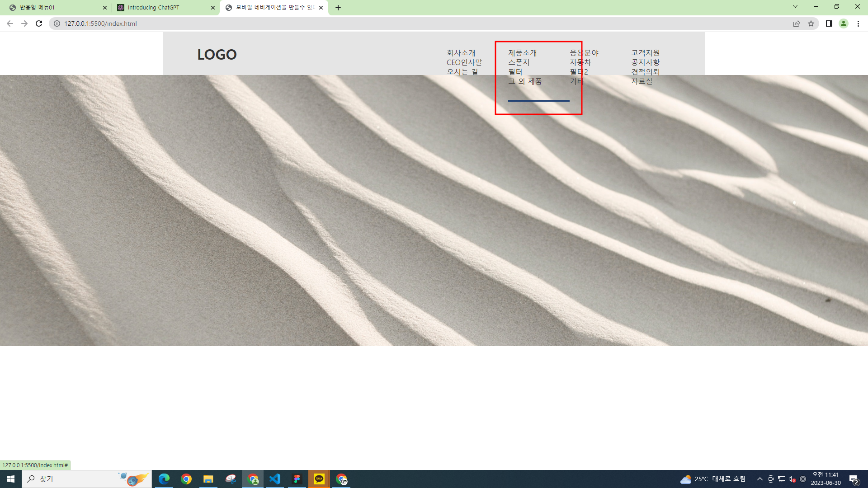
Task: Click the 제품소개 menu item
Action: pyautogui.click(x=523, y=53)
